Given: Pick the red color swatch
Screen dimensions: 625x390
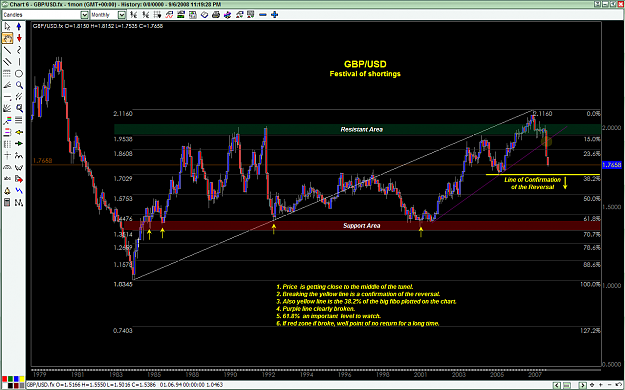Looking at the screenshot, I should tap(4, 379).
